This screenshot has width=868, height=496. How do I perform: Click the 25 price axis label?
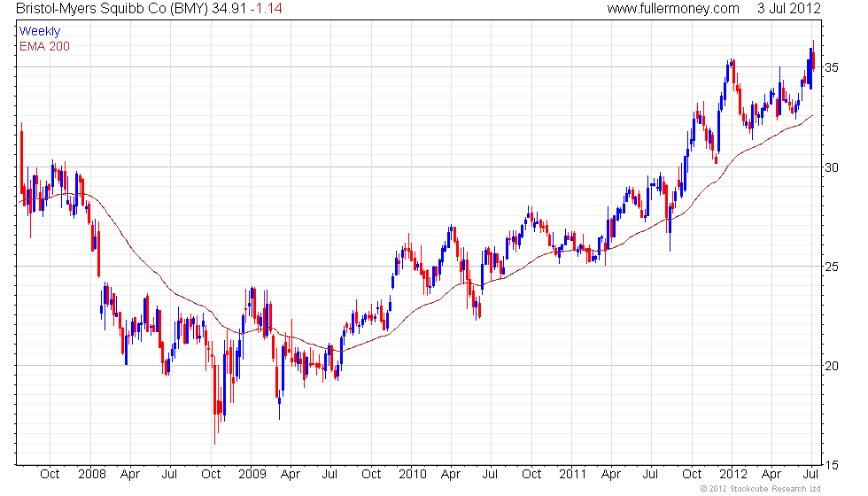click(832, 267)
